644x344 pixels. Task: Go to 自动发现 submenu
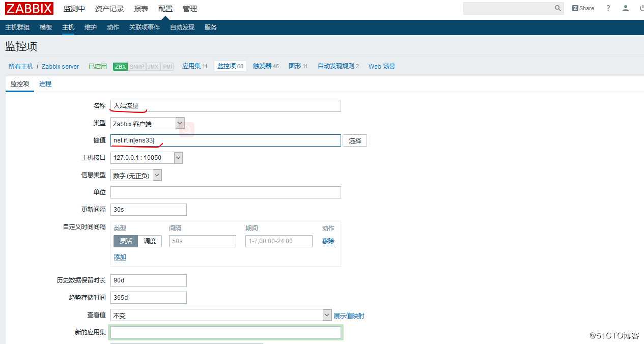point(182,27)
